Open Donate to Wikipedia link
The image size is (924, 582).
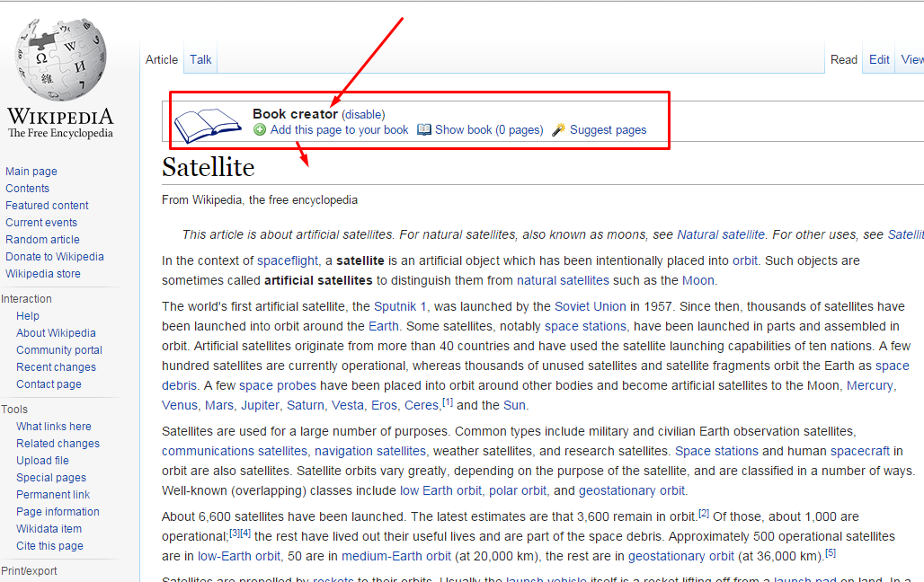pos(55,257)
